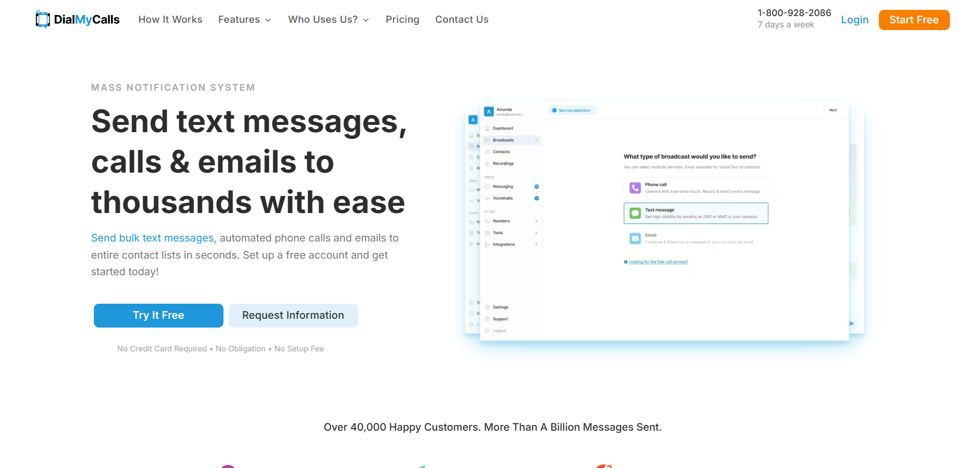Click the 'No Credit Card Required' text
Screen dimensions: 980x468
pyautogui.click(x=162, y=349)
